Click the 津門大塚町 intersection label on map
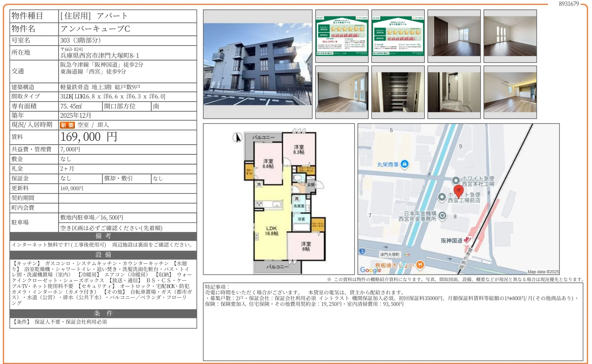592x364 pixels. click(390, 254)
